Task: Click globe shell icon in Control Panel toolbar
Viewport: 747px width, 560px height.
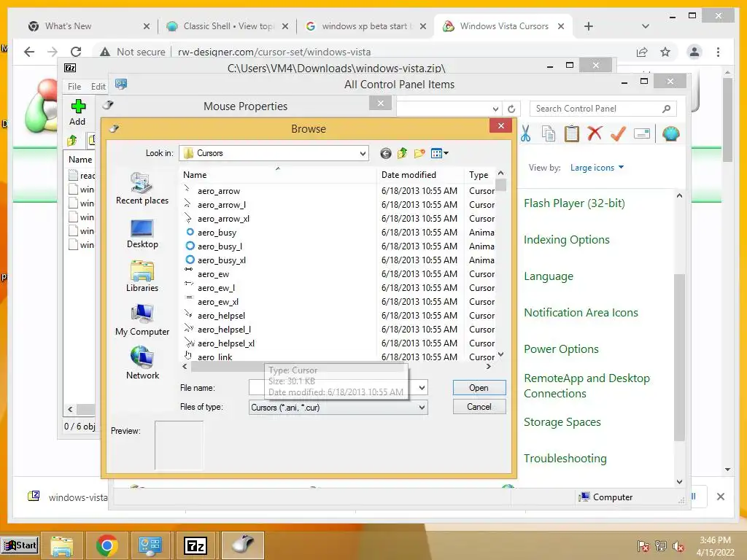Action: pyautogui.click(x=670, y=134)
